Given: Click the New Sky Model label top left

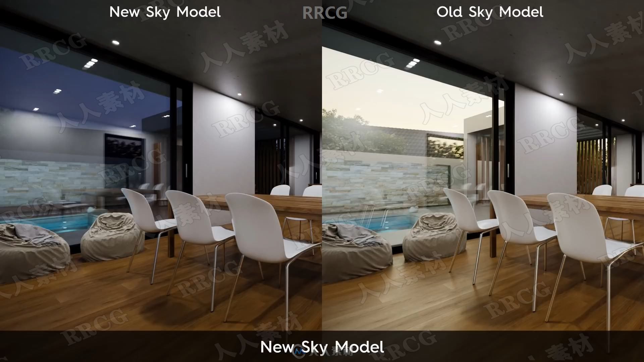Looking at the screenshot, I should point(161,11).
